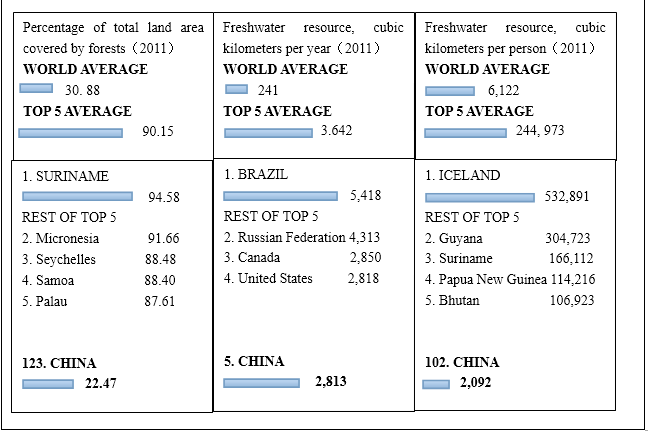Image resolution: width=648 pixels, height=431 pixels.
Task: Click the "3. Seychelles" entry
Action: 60,260
